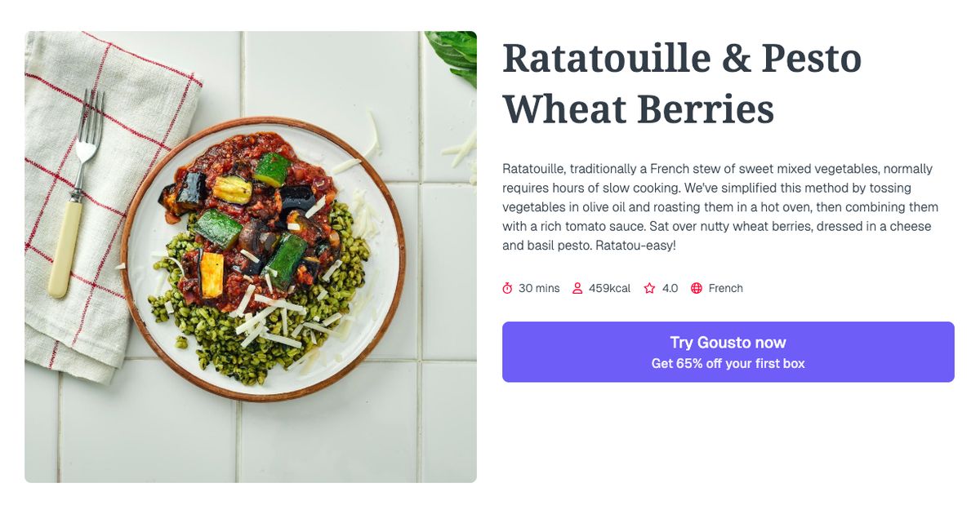The width and height of the screenshot is (980, 514).
Task: Select the 459kcal nutrition label
Action: point(608,288)
